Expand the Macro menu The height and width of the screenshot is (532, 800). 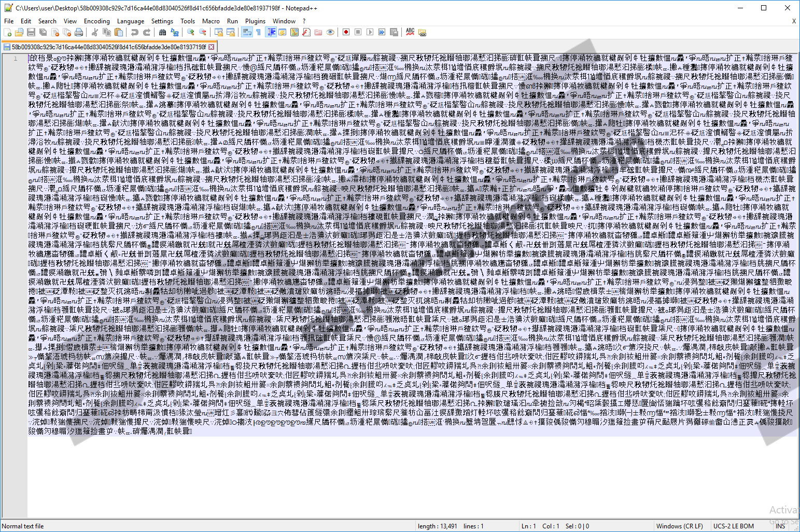[210, 21]
